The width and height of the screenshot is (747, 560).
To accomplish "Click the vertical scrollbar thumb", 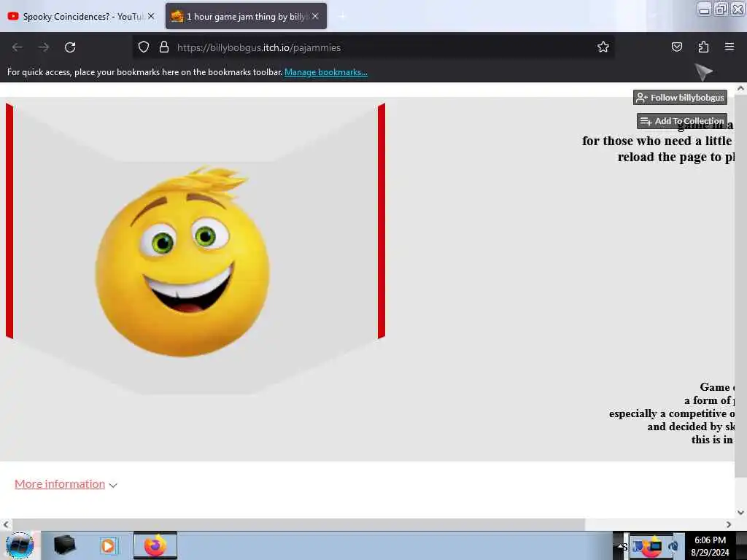I will pyautogui.click(x=740, y=286).
